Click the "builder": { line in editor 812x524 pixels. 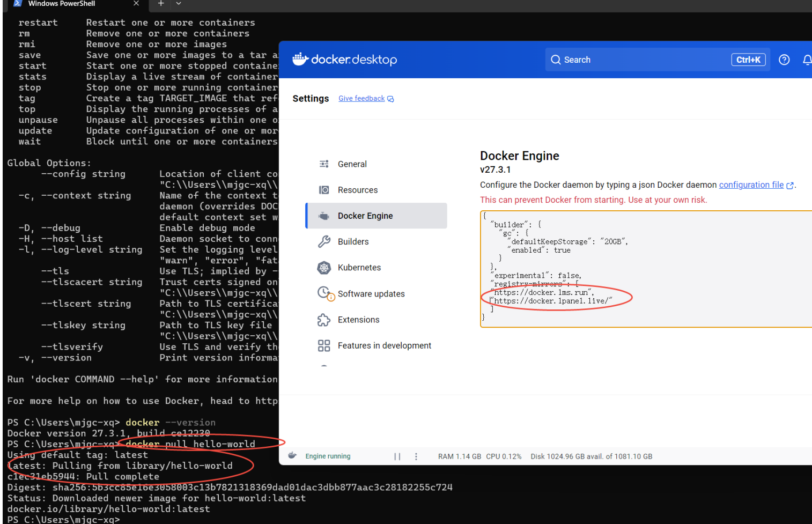[516, 225]
